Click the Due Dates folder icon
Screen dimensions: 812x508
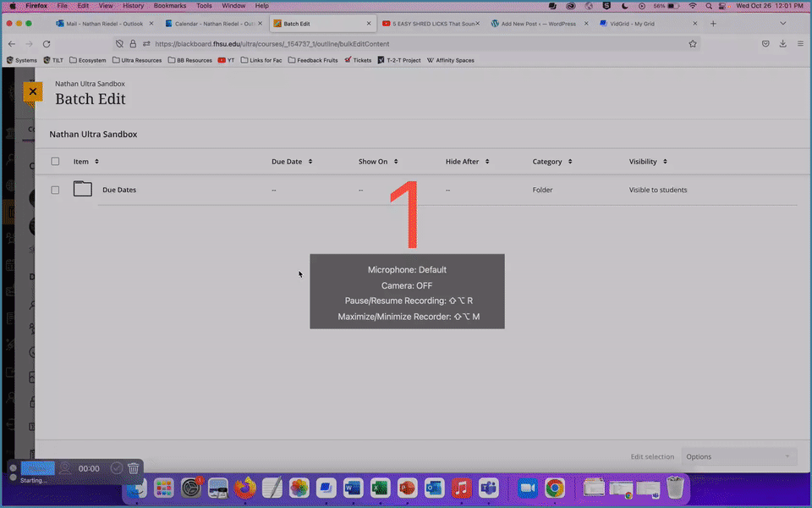82,189
